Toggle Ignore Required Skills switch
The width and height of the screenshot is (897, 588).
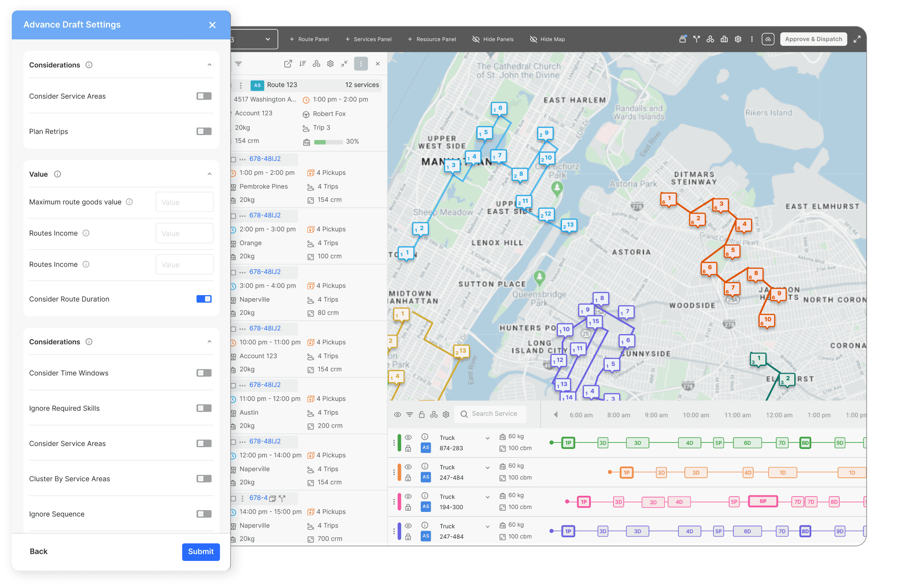click(204, 408)
